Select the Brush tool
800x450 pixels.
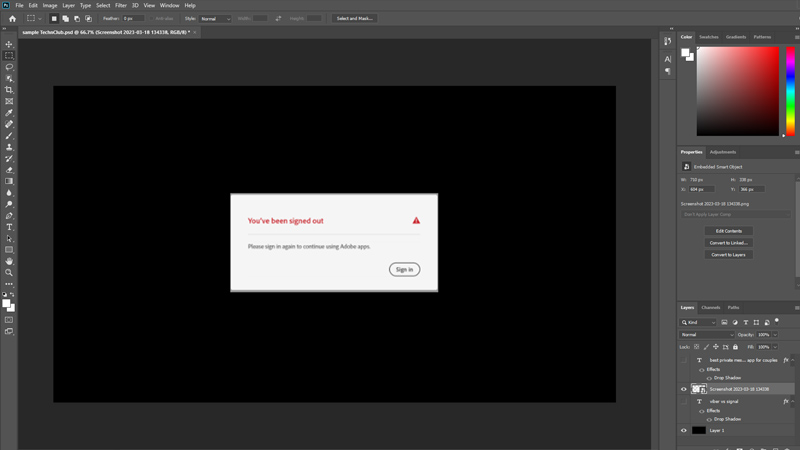(x=9, y=136)
